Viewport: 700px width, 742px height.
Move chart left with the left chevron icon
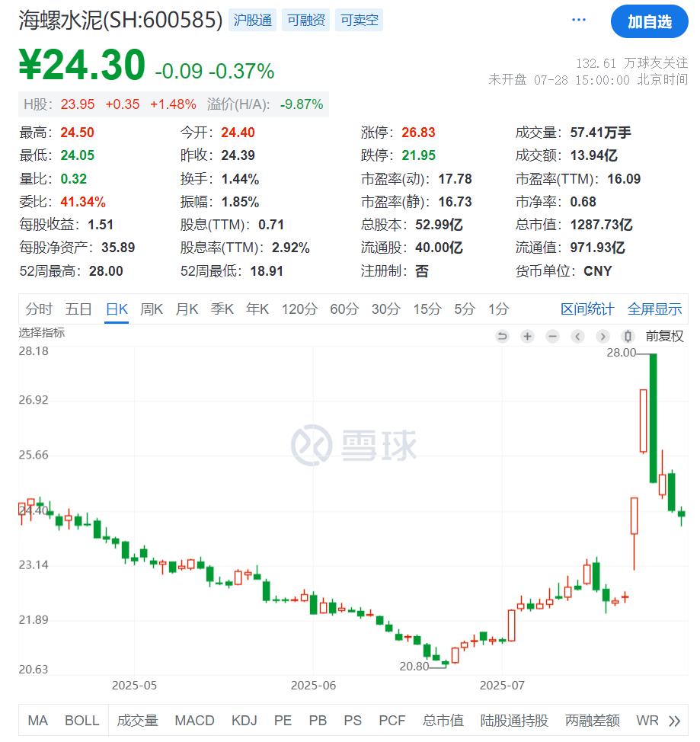click(x=577, y=337)
